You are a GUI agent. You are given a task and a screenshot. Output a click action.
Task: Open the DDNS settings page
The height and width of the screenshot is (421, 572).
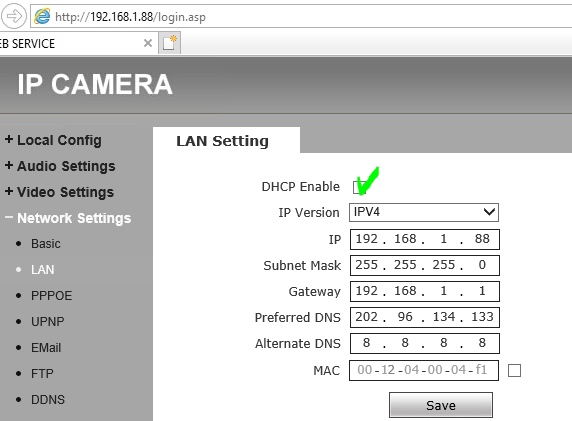48,400
